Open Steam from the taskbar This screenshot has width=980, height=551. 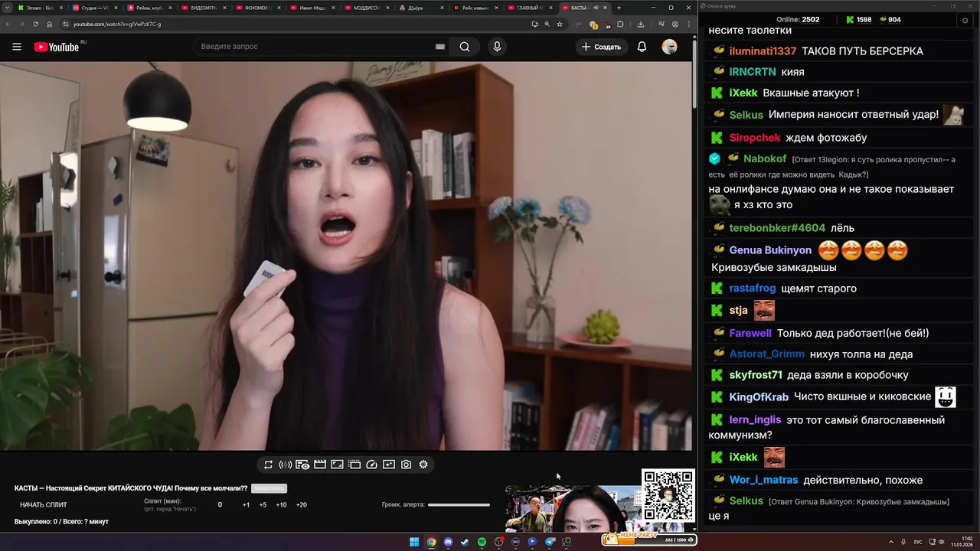pos(465,542)
